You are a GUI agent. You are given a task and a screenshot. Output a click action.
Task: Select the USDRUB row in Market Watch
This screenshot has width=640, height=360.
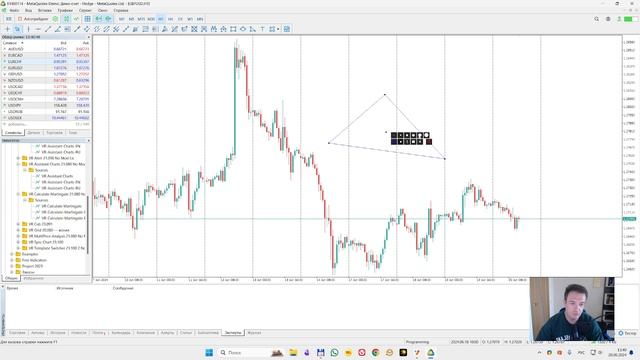tap(46, 111)
